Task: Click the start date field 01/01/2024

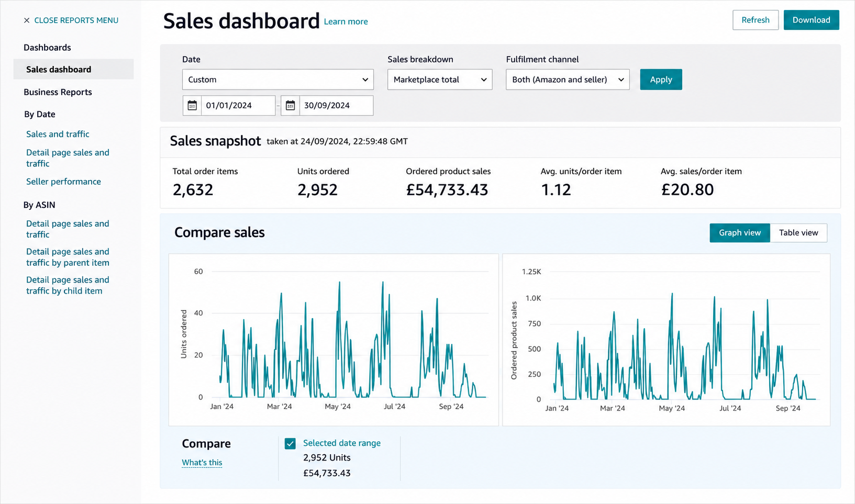Action: 238,105
